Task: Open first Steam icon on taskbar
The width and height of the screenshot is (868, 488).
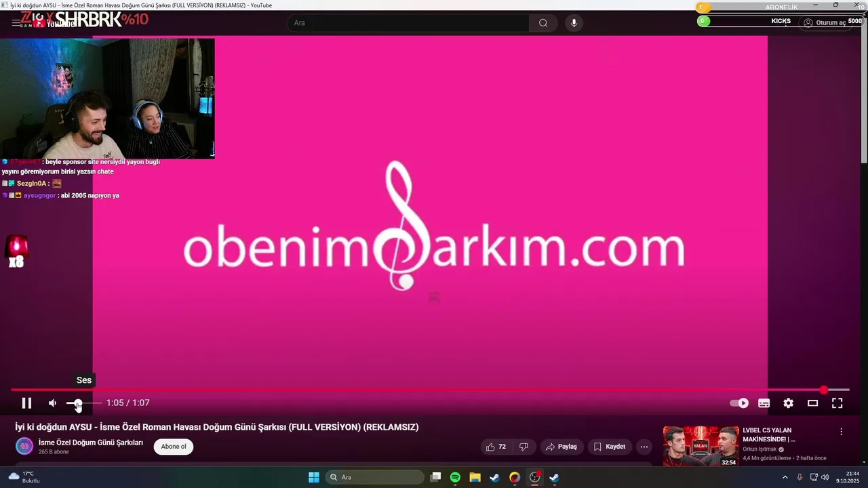Action: [494, 477]
